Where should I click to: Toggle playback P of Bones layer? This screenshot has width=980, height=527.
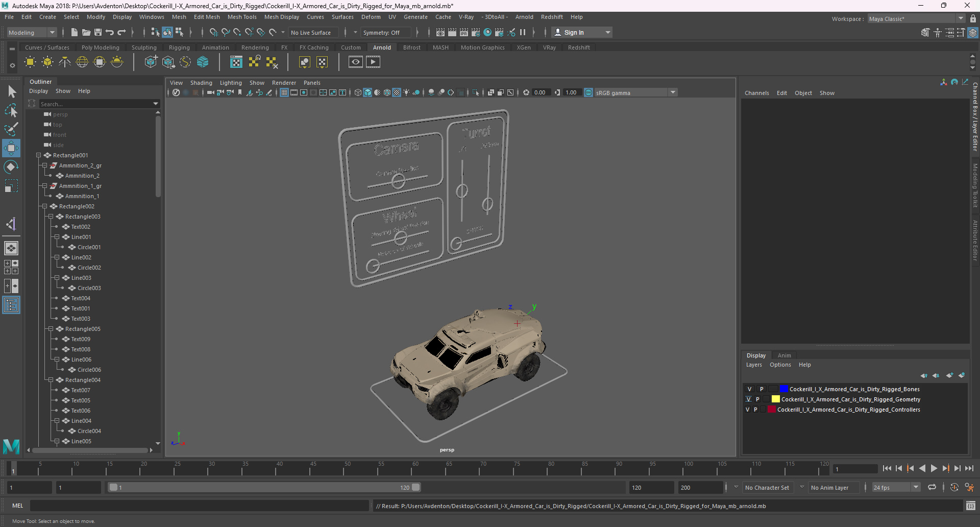tap(762, 389)
